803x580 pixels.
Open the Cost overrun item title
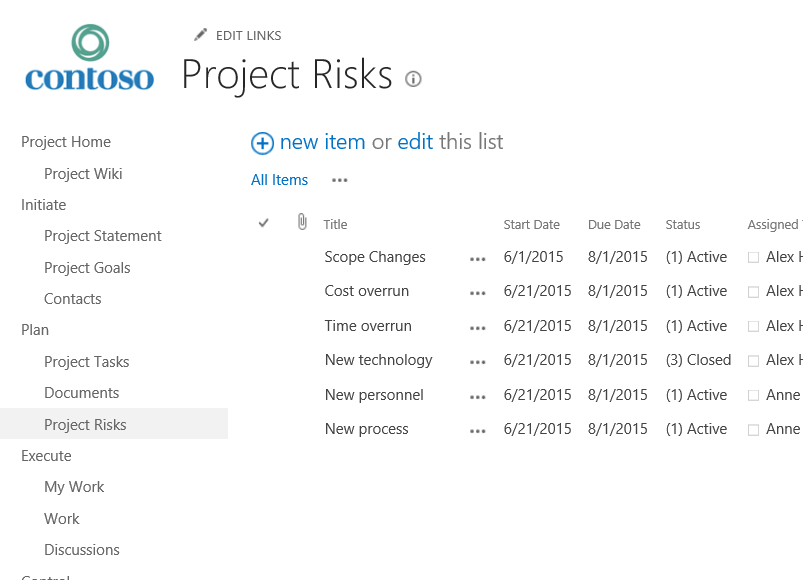pyautogui.click(x=367, y=291)
